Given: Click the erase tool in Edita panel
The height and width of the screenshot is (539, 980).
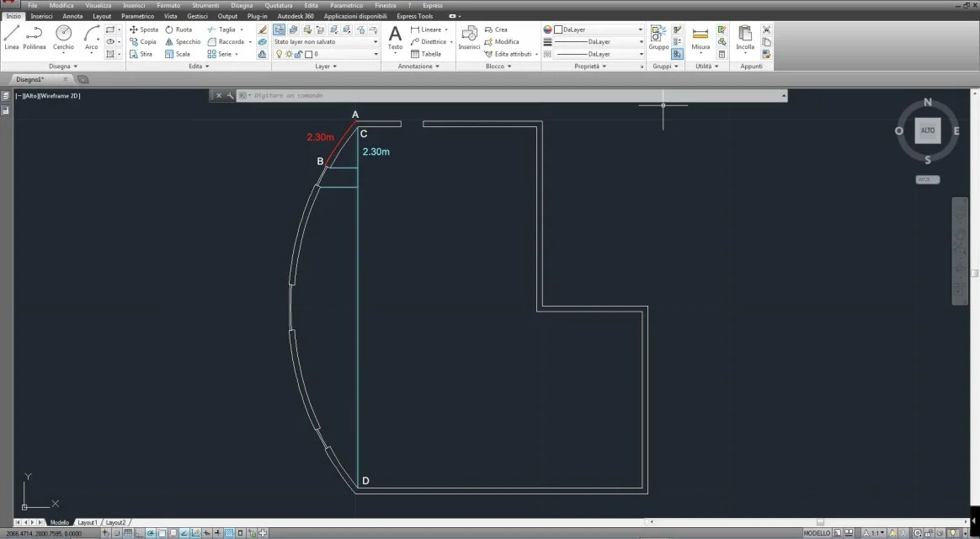Looking at the screenshot, I should click(x=263, y=29).
